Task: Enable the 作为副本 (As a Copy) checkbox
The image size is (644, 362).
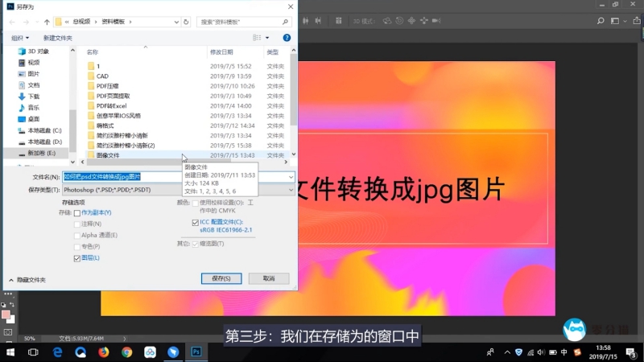Action: click(x=77, y=213)
